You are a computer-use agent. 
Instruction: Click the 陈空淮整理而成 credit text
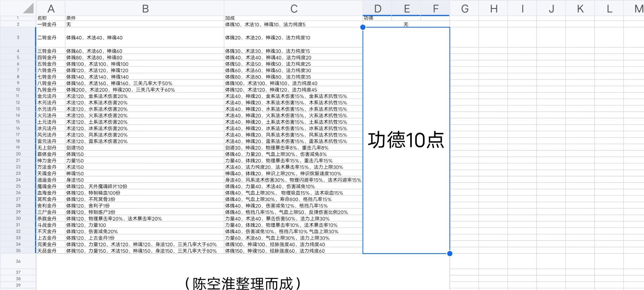pyautogui.click(x=243, y=283)
